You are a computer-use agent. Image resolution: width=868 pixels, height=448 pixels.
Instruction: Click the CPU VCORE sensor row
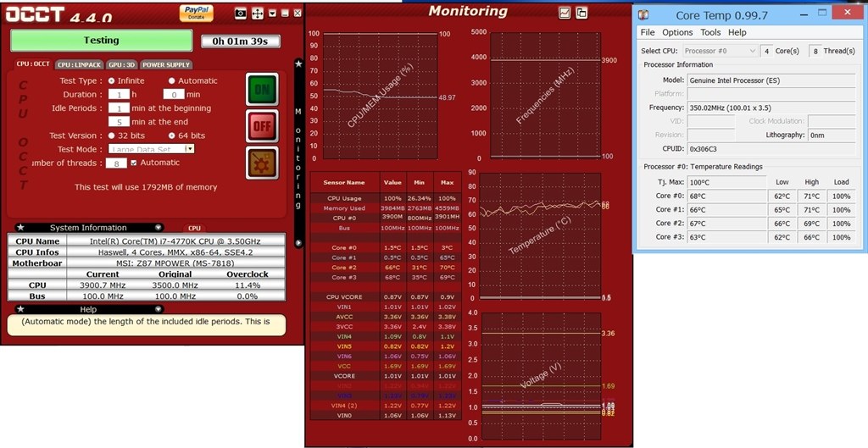(x=386, y=297)
